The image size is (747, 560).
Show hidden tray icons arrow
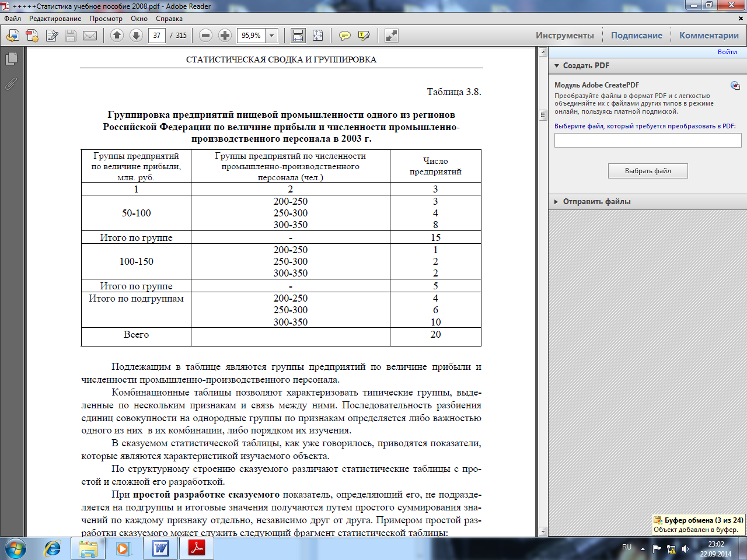(643, 549)
